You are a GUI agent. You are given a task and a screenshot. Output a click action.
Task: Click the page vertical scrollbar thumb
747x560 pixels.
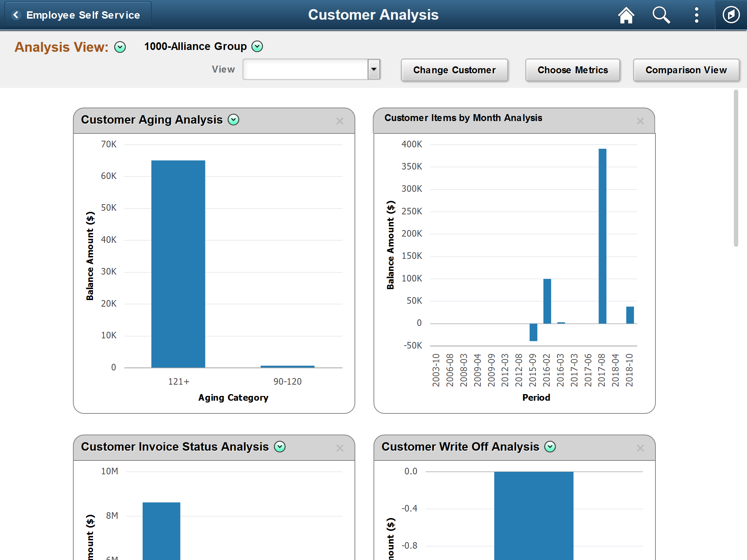pyautogui.click(x=736, y=168)
